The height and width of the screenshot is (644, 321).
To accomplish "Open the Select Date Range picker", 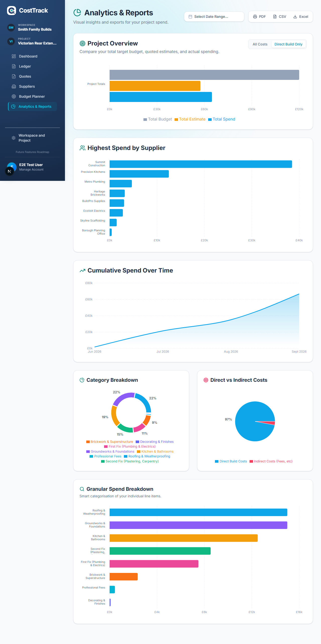I will point(214,17).
